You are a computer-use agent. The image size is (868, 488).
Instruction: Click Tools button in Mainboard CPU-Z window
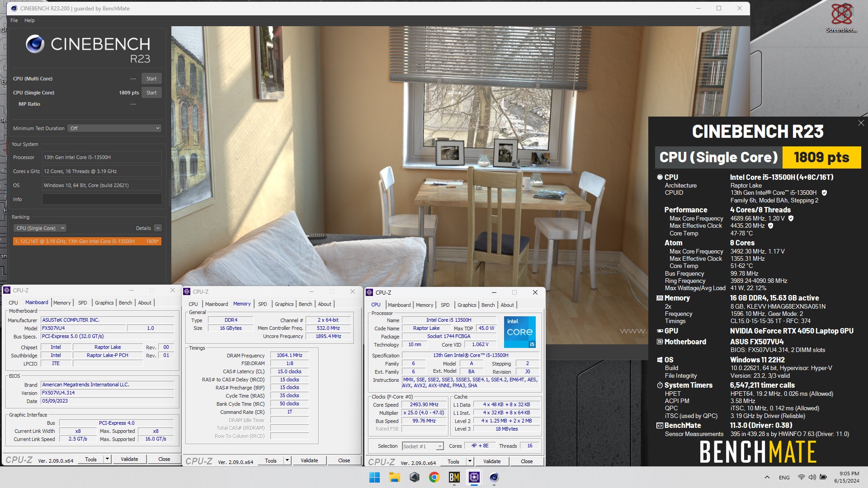(x=91, y=459)
